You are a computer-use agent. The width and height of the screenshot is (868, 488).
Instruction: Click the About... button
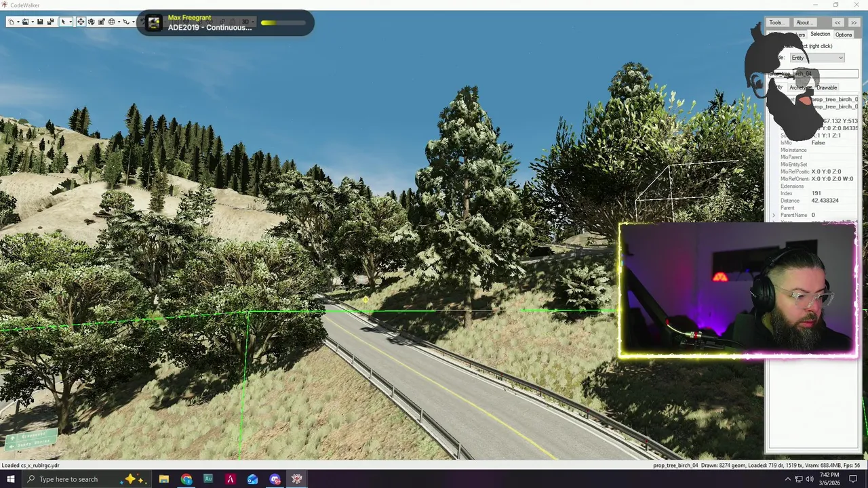(804, 22)
